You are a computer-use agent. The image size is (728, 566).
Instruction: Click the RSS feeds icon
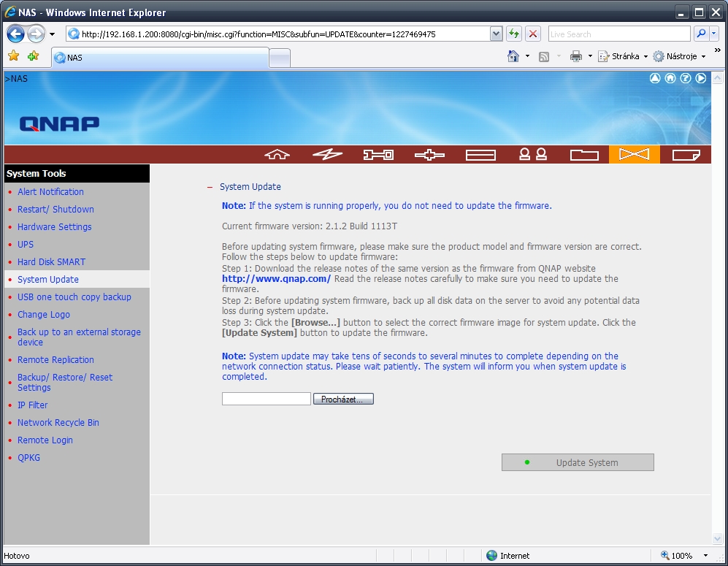coord(544,57)
